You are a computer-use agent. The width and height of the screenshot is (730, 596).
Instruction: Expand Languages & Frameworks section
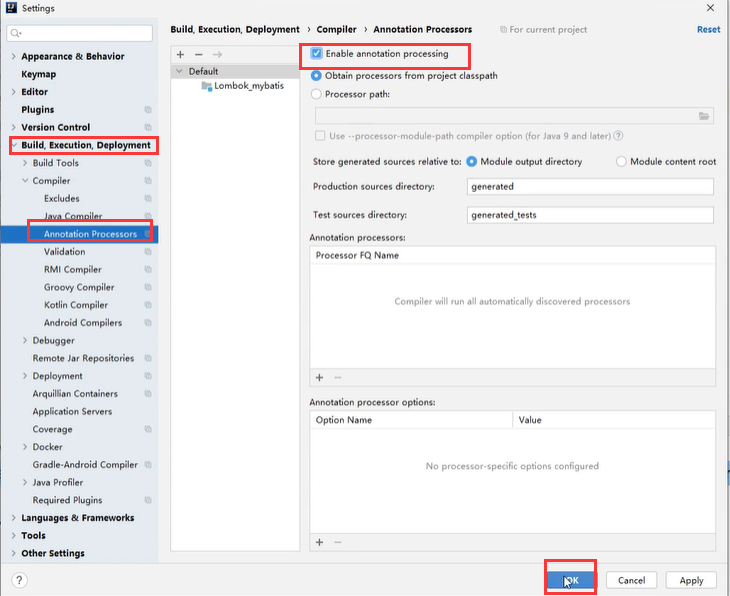(x=14, y=518)
